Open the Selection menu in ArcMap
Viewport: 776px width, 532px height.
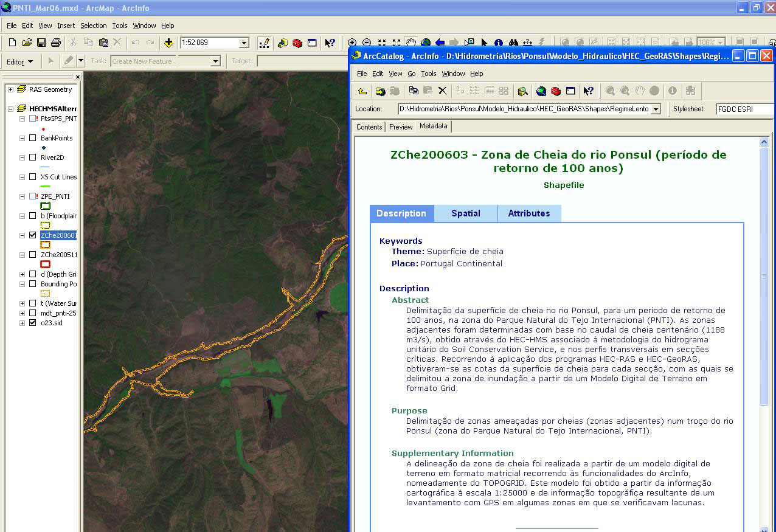coord(93,26)
